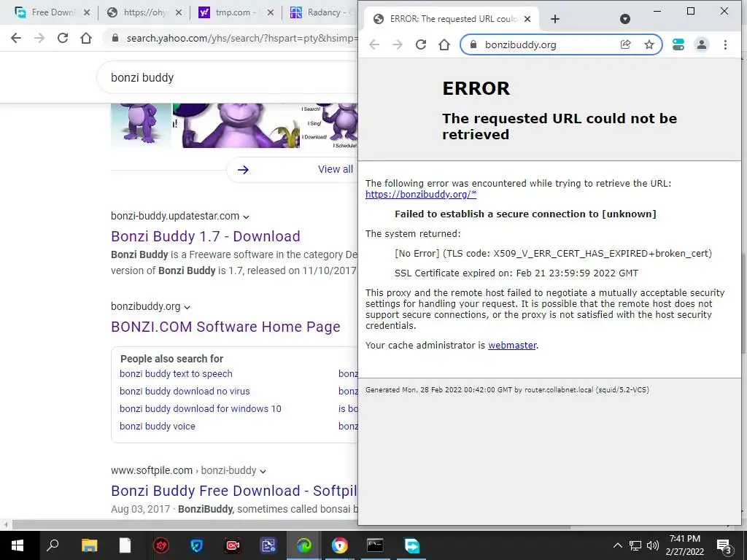Open the large Bonzi with banana thumbnail
747x560 pixels.
[x=236, y=125]
